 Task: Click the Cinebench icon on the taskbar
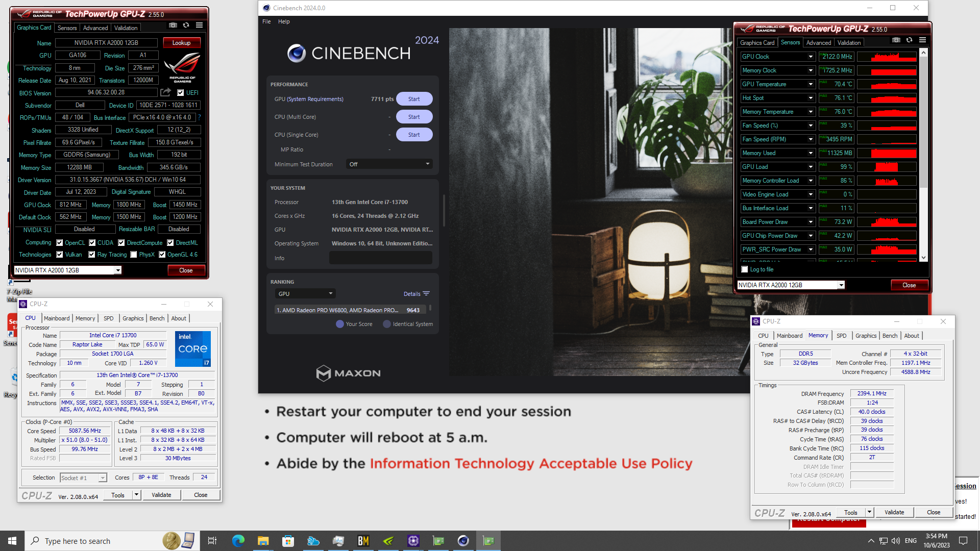(x=463, y=541)
